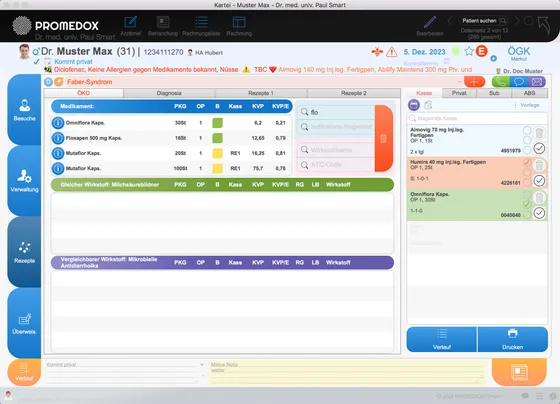Click the medication search field containing 'flo'
The width and height of the screenshot is (560, 404).
[x=336, y=112]
